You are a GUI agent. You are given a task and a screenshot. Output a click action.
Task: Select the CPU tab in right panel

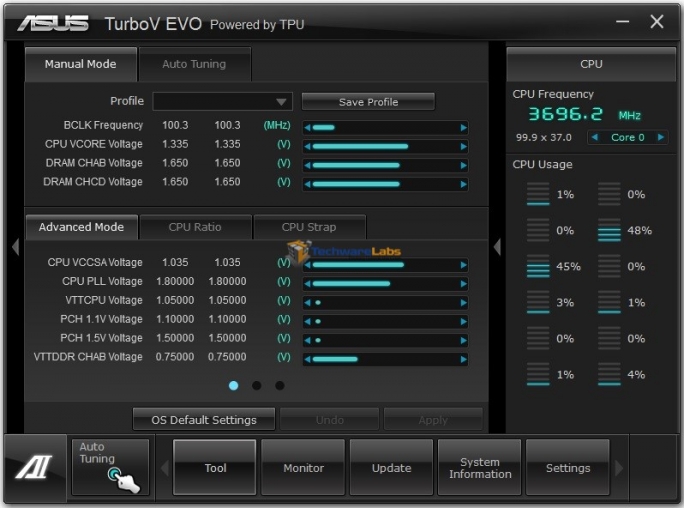pos(591,64)
